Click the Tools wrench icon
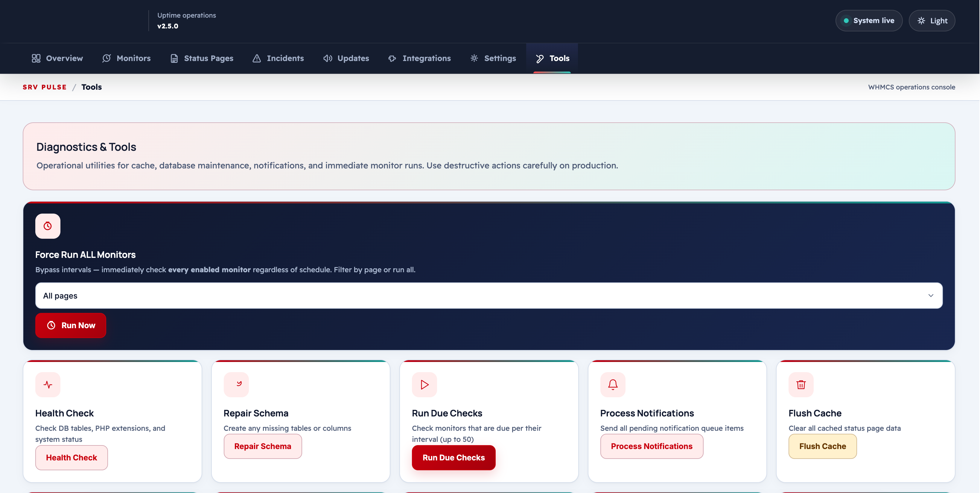The height and width of the screenshot is (493, 980). click(x=539, y=58)
